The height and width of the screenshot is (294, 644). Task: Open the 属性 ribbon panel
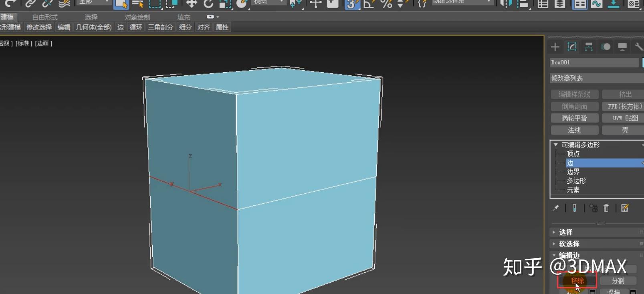pyautogui.click(x=222, y=27)
